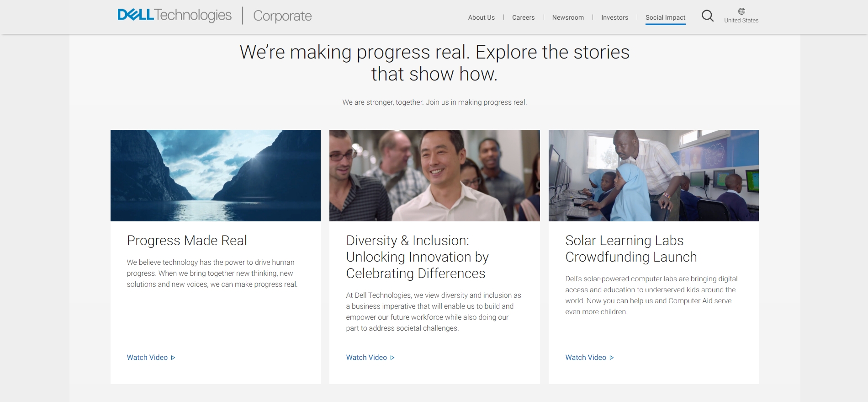Open the computer lab classroom thumbnail
Image resolution: width=868 pixels, height=402 pixels.
click(x=653, y=176)
